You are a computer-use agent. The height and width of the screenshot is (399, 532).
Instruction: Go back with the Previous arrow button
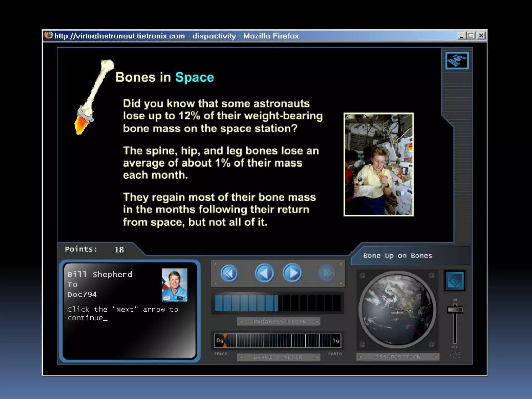tap(264, 273)
